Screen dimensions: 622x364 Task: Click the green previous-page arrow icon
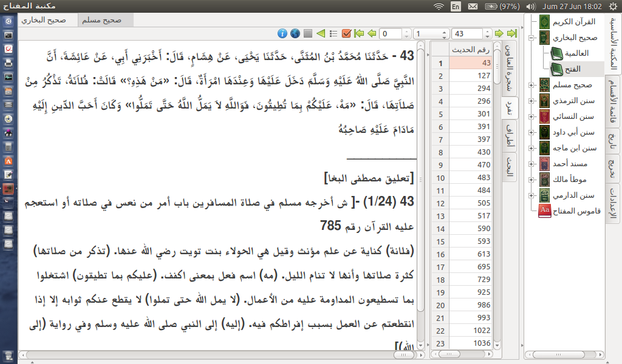coord(371,33)
